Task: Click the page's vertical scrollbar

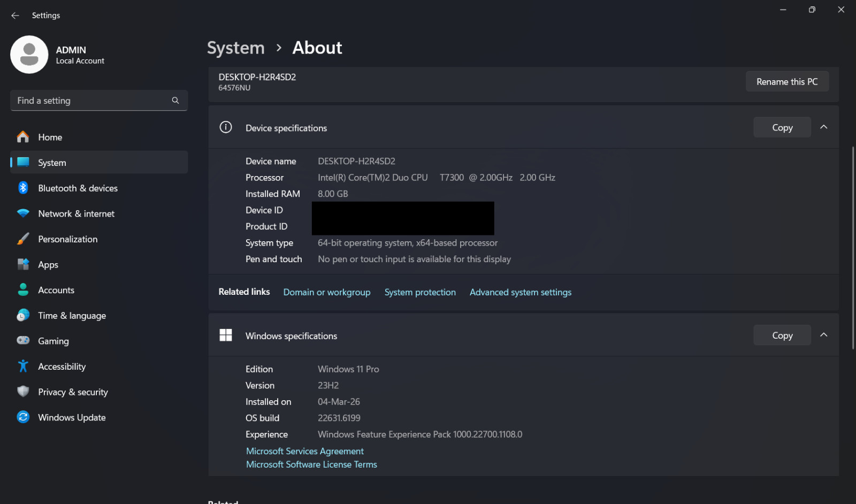Action: point(853,248)
